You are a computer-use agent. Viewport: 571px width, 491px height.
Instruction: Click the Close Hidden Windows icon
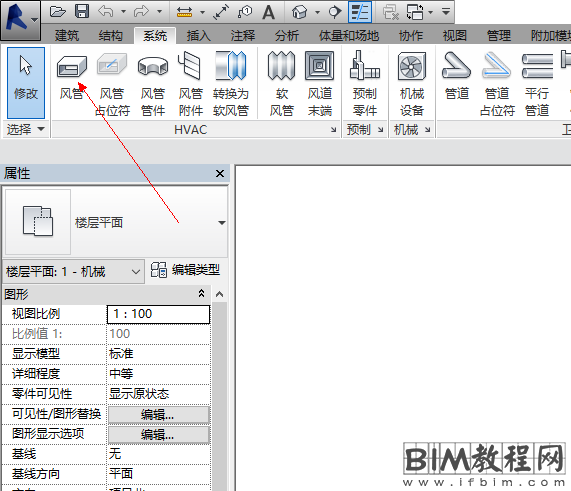[391, 12]
